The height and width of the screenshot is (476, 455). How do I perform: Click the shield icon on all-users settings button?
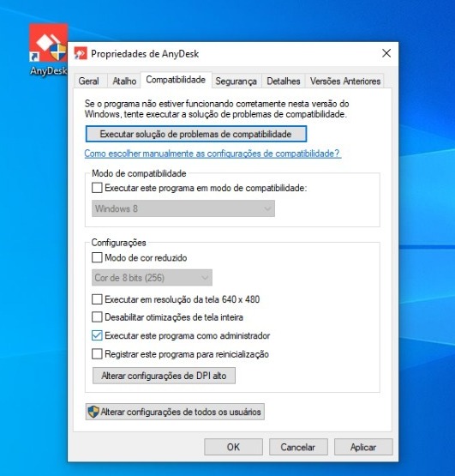[93, 412]
